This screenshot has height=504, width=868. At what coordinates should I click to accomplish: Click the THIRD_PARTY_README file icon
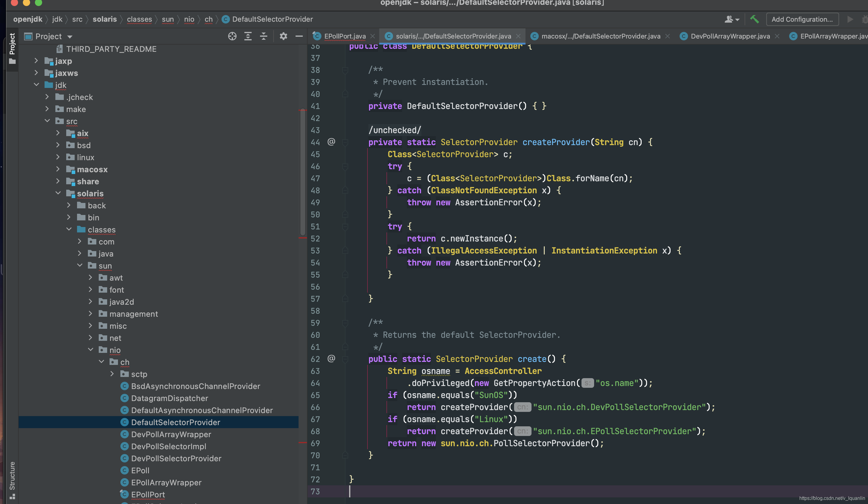click(60, 49)
